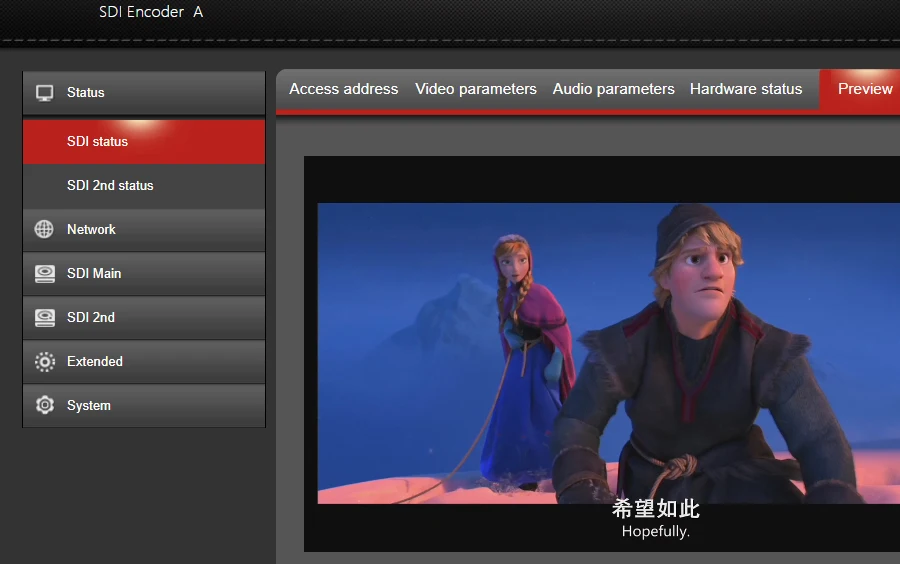Image resolution: width=900 pixels, height=564 pixels.
Task: Select SDI status in sidebar
Action: [144, 142]
